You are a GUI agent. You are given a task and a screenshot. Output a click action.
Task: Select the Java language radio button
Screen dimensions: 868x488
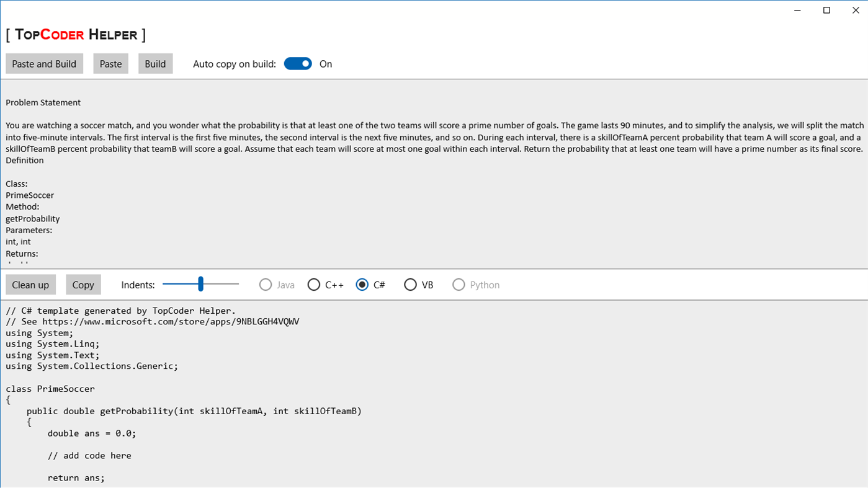pyautogui.click(x=277, y=285)
